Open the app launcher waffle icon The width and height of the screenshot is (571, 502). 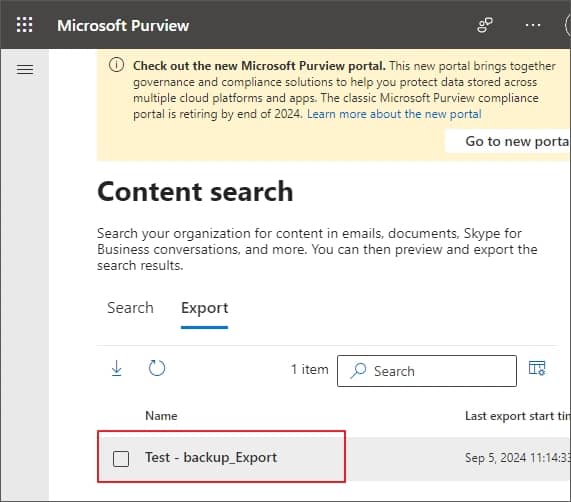[24, 25]
